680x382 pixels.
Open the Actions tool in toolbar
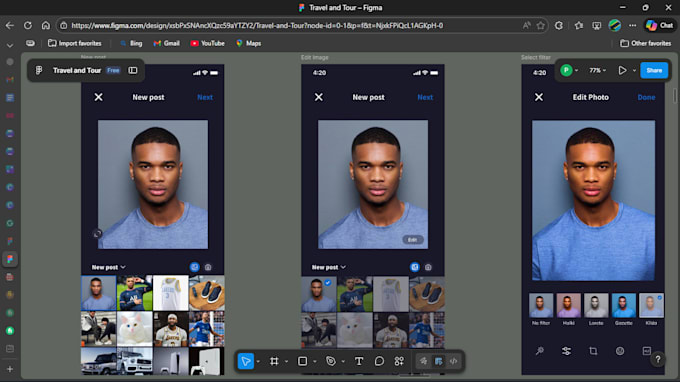[x=399, y=361]
